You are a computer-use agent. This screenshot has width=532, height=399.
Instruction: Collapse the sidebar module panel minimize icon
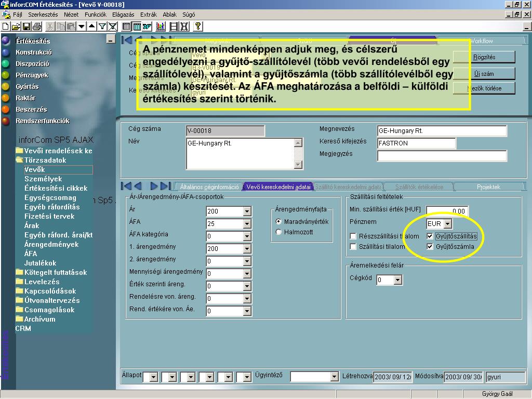point(111,39)
